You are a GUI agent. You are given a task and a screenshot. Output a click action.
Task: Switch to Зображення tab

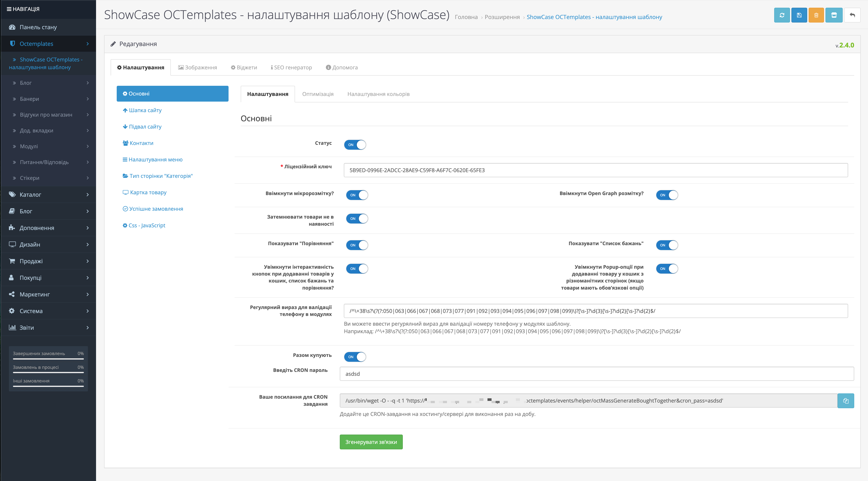198,68
